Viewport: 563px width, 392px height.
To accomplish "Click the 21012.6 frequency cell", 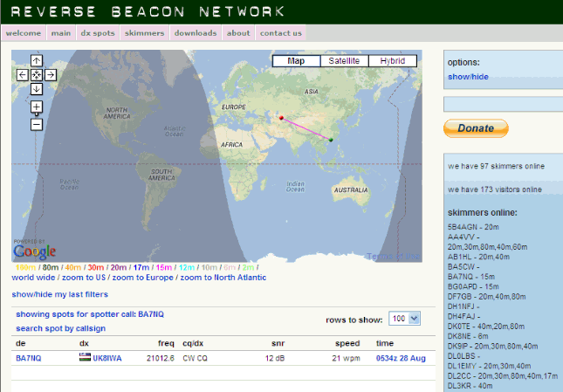I will pos(161,358).
